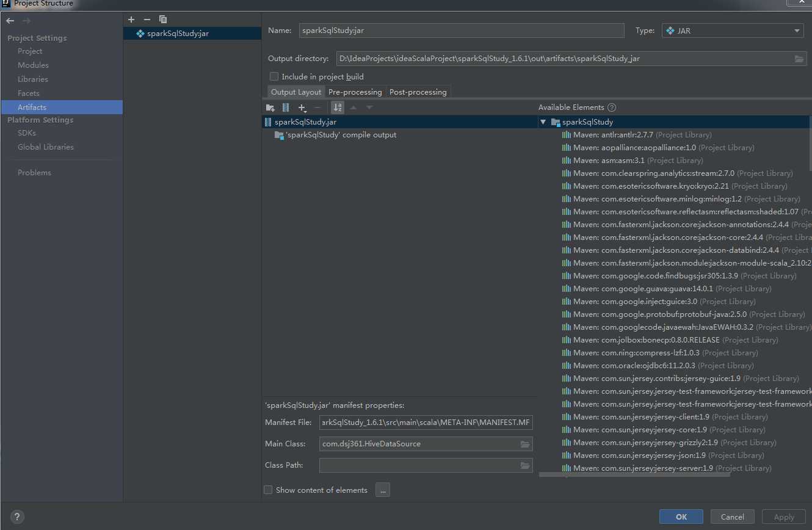Click library icon of com.google.guava:guava:14.0.1
Screen dimensions: 812x530
(x=566, y=289)
